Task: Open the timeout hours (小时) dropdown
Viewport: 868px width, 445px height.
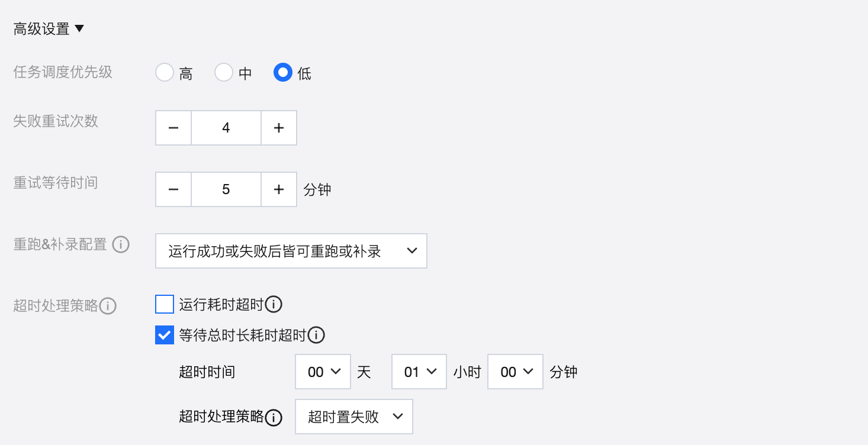Action: pos(419,372)
